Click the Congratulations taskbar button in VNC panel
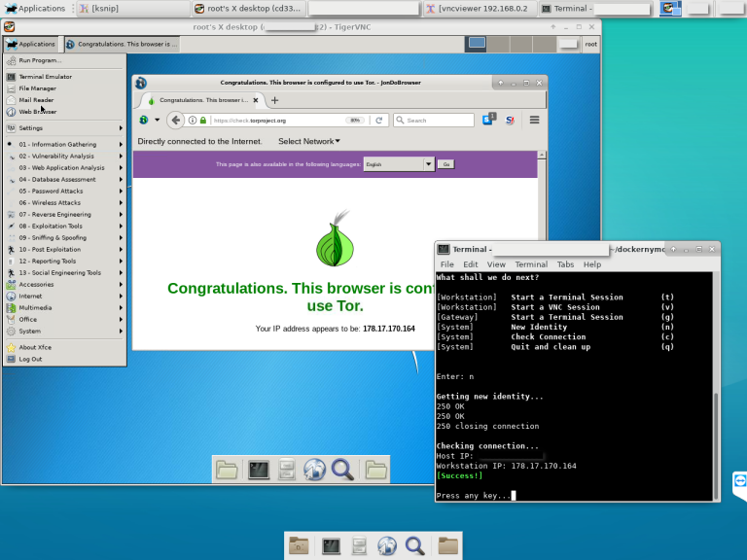This screenshot has width=747, height=560. [122, 44]
